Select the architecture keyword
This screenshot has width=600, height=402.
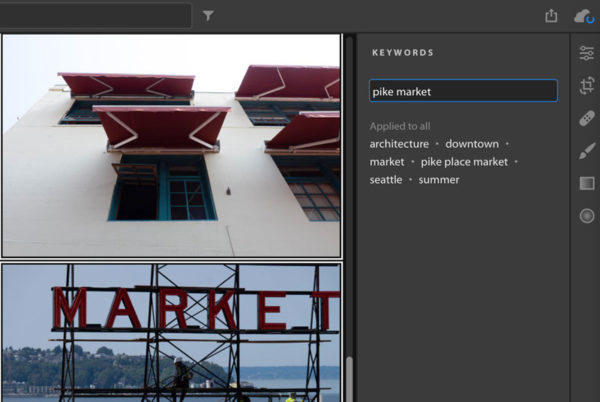pyautogui.click(x=399, y=144)
